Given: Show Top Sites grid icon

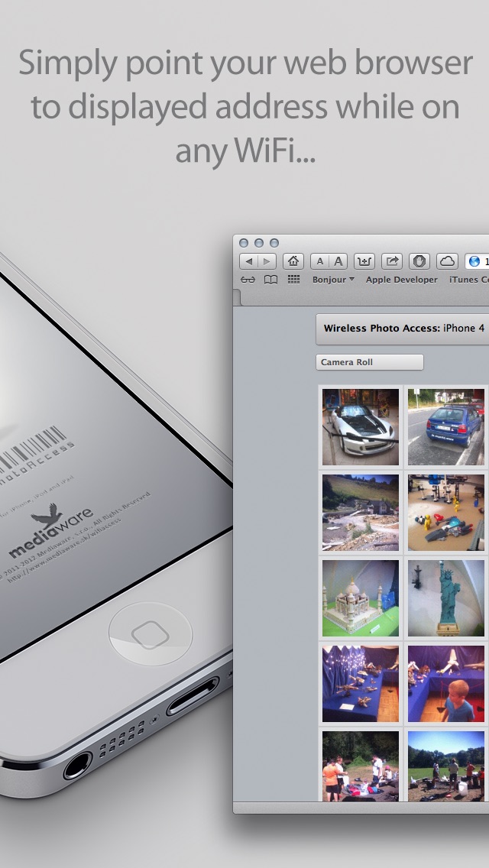Looking at the screenshot, I should 293,280.
